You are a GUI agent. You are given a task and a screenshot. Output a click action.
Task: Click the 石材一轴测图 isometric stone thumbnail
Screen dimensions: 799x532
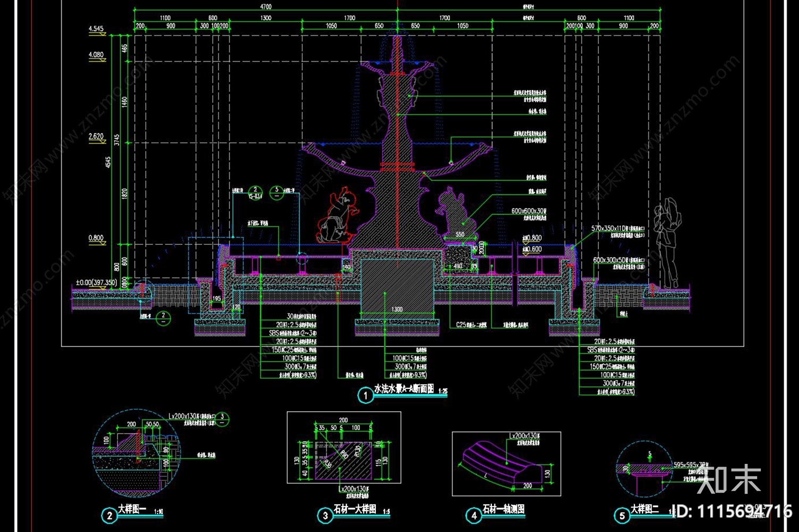click(506, 464)
